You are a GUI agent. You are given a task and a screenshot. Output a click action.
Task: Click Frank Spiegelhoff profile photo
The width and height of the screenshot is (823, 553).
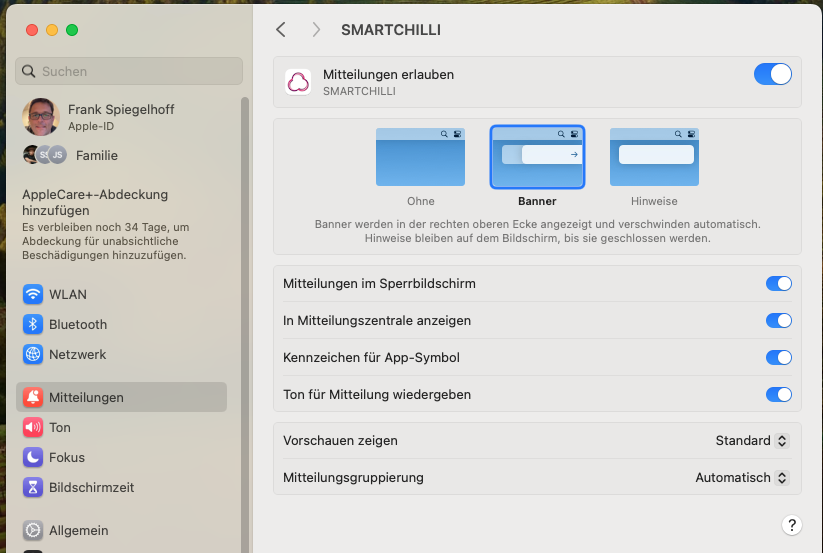[40, 116]
